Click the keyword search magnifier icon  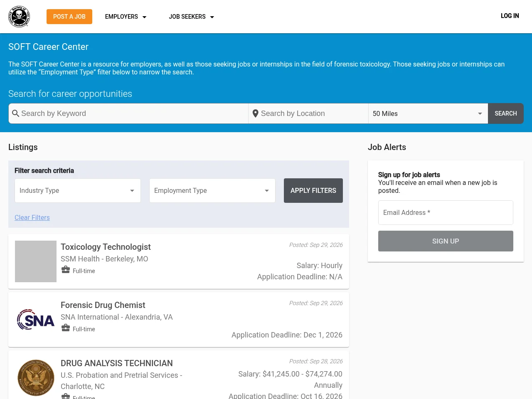point(16,113)
